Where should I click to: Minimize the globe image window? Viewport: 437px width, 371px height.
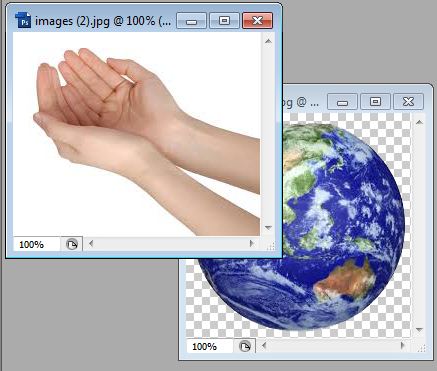click(343, 102)
